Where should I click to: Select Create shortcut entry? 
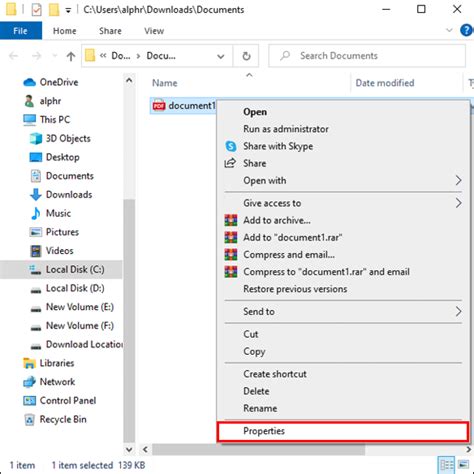(x=343, y=374)
